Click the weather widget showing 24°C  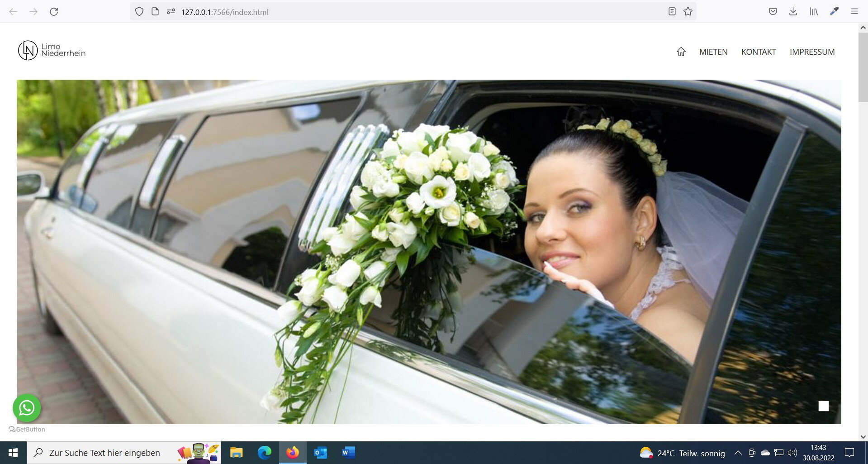(682, 453)
